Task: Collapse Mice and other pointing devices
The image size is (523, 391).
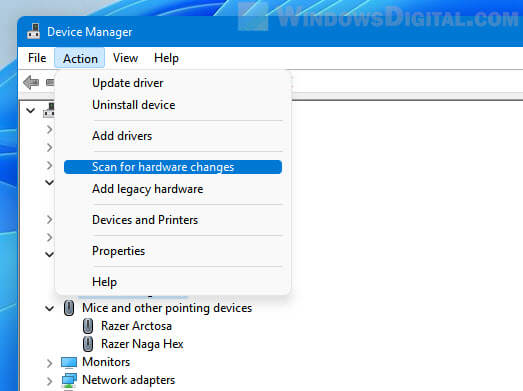Action: (49, 308)
